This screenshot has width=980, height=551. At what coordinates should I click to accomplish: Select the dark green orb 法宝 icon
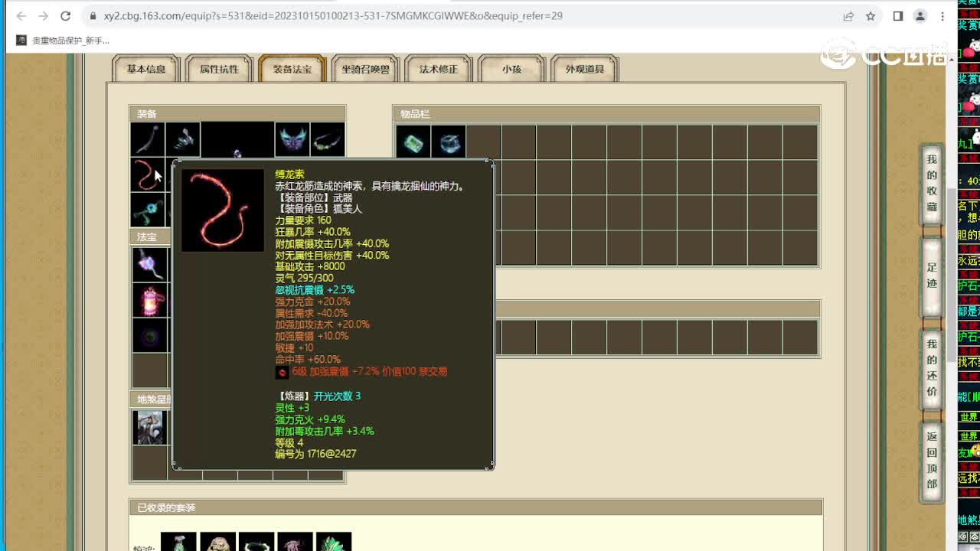pyautogui.click(x=150, y=335)
